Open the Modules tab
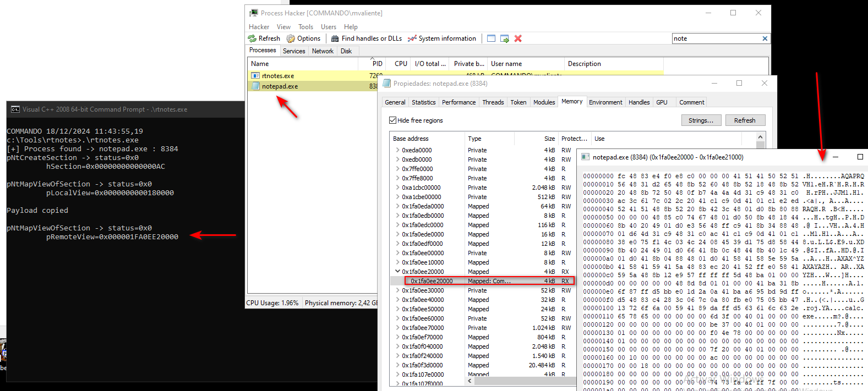Viewport: 868px width, 391px height. coord(544,102)
